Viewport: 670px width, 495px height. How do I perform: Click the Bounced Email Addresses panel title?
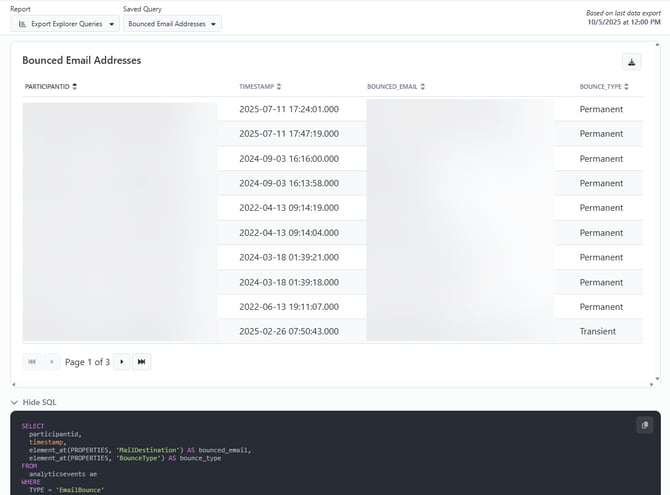pos(81,60)
